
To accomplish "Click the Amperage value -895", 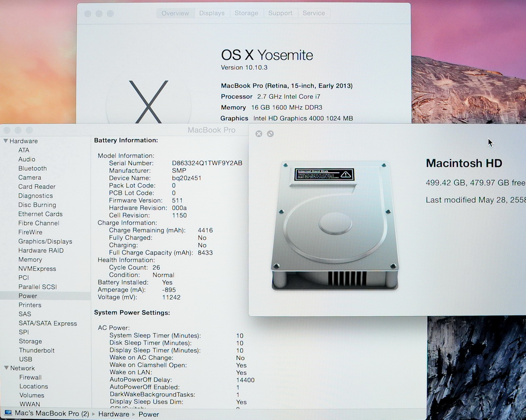I will click(169, 290).
